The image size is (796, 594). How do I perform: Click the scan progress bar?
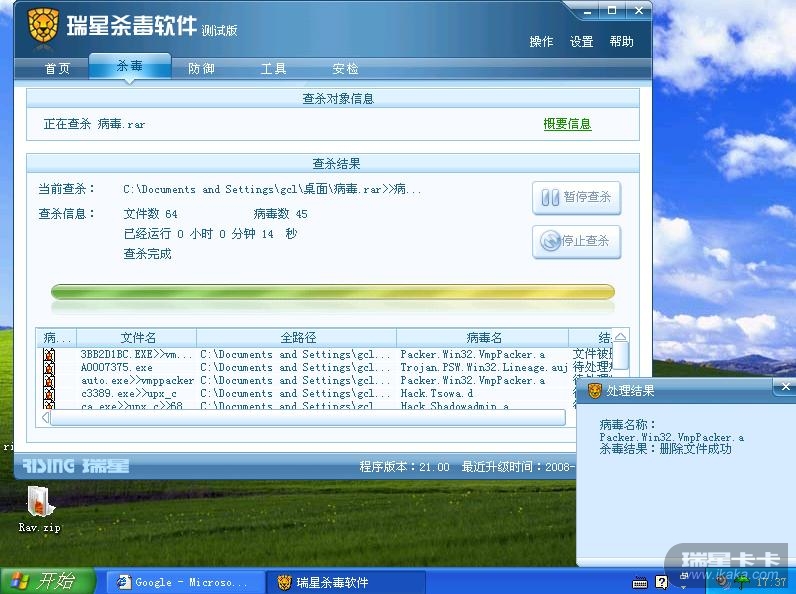333,292
